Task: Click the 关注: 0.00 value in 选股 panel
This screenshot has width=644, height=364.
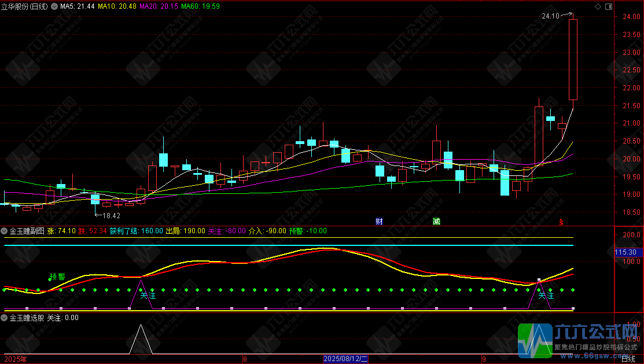Action: pyautogui.click(x=63, y=318)
